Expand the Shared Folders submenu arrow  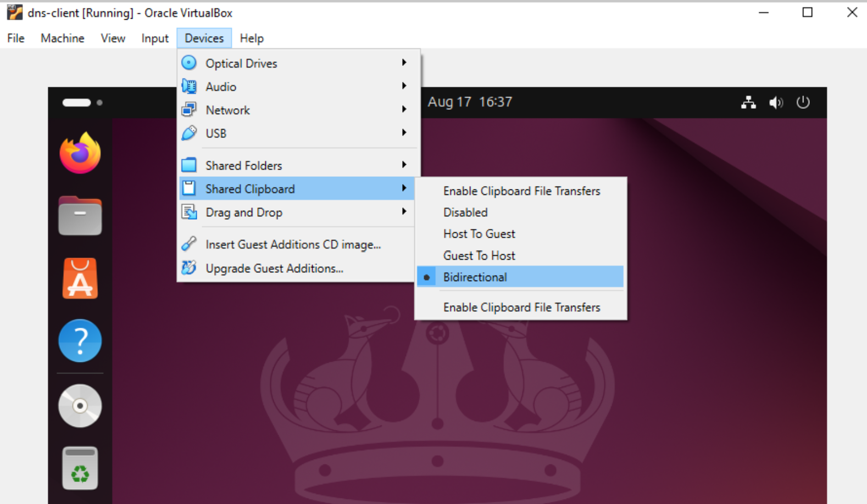coord(404,165)
